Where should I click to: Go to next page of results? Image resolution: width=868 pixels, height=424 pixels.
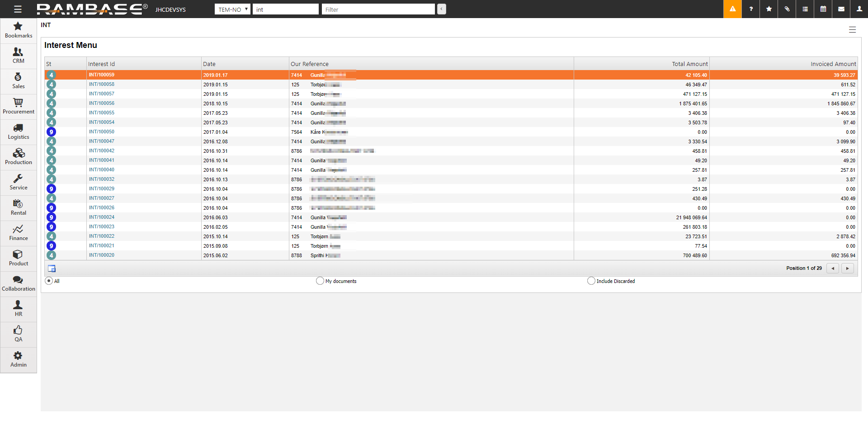(847, 269)
